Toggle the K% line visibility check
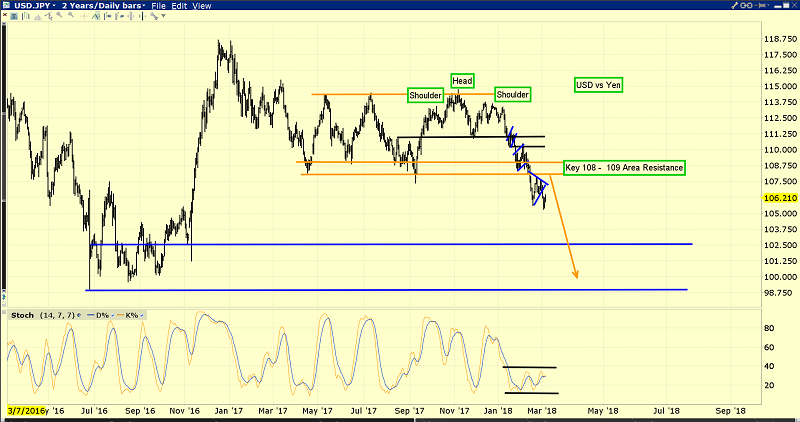Viewport: 800px width, 422px height. [142, 315]
